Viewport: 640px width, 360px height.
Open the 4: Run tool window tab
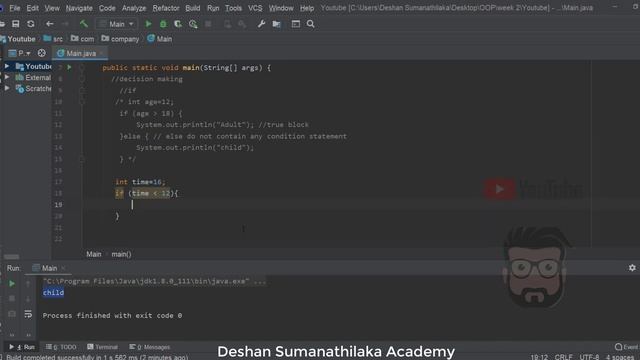[x=22, y=347]
